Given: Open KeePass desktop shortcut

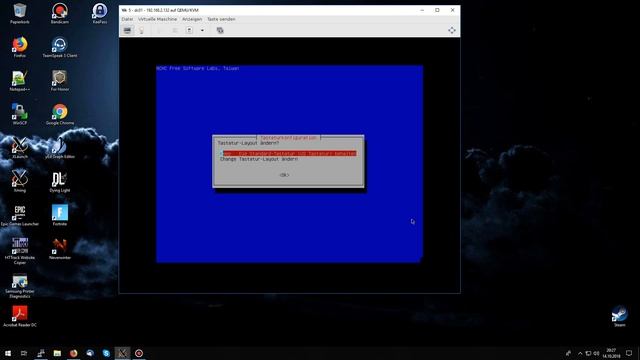Looking at the screenshot, I should 100,13.
